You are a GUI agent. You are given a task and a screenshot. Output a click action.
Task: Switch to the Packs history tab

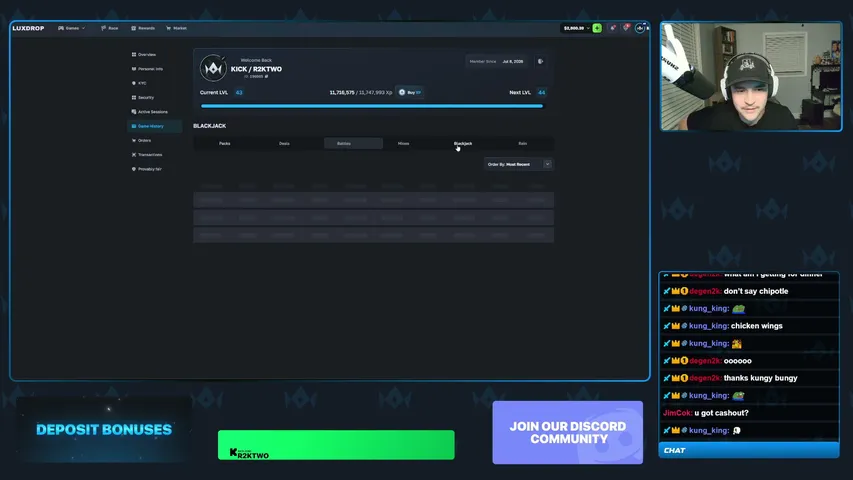tap(225, 144)
